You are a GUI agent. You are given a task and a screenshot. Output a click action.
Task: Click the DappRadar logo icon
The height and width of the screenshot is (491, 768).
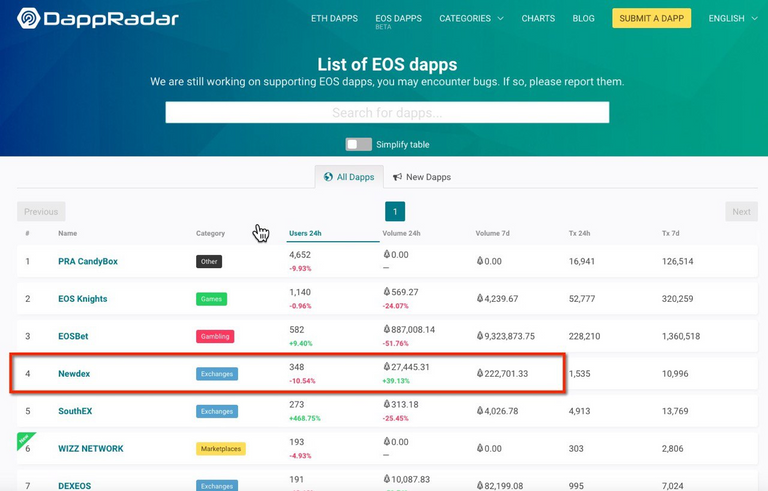pyautogui.click(x=29, y=18)
